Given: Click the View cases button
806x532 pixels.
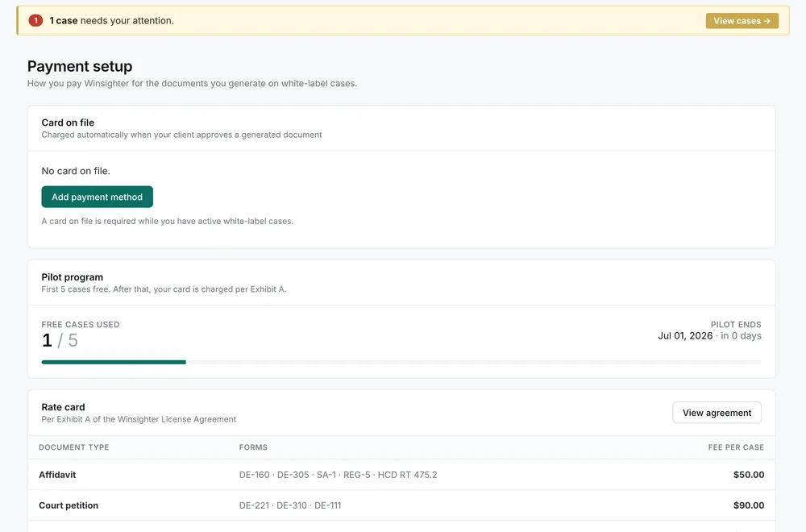Looking at the screenshot, I should click(742, 21).
